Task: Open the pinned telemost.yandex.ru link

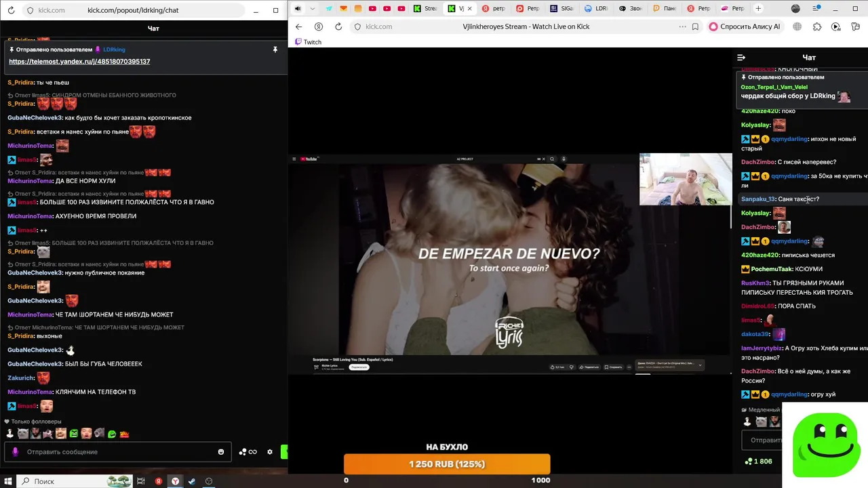Action: (79, 62)
